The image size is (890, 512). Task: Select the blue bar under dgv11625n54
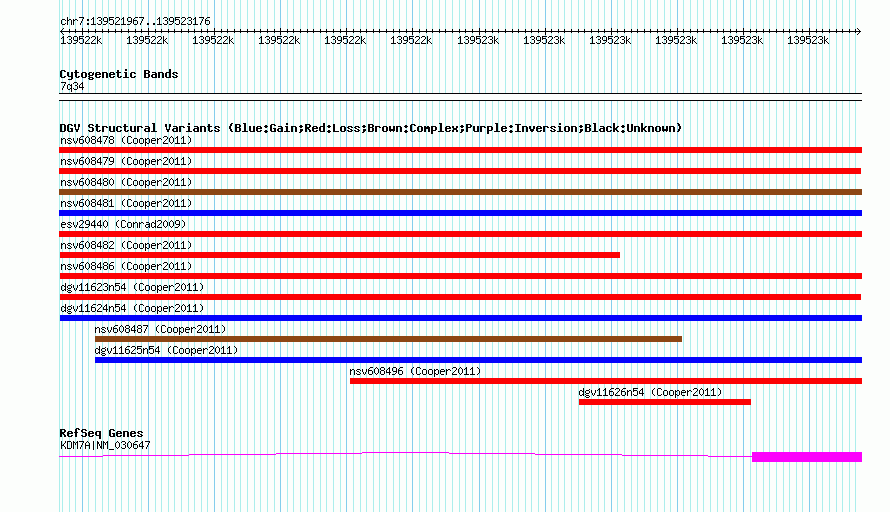coord(478,360)
